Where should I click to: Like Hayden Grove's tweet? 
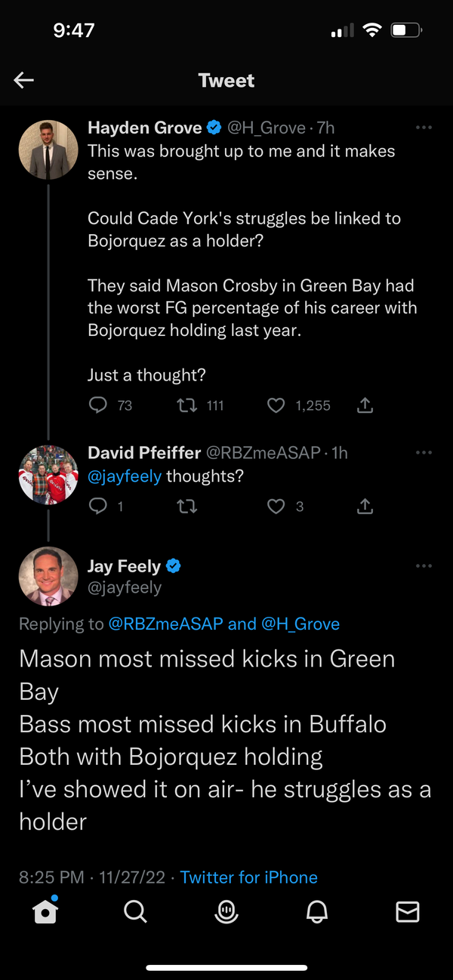pyautogui.click(x=276, y=405)
